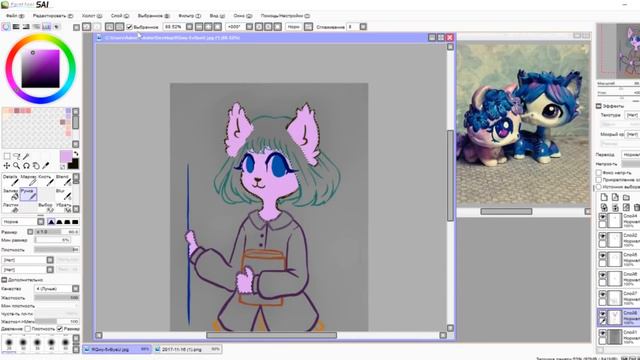The height and width of the screenshot is (360, 640).
Task: Click the Размер brush size slider
Action: pyautogui.click(x=57, y=232)
